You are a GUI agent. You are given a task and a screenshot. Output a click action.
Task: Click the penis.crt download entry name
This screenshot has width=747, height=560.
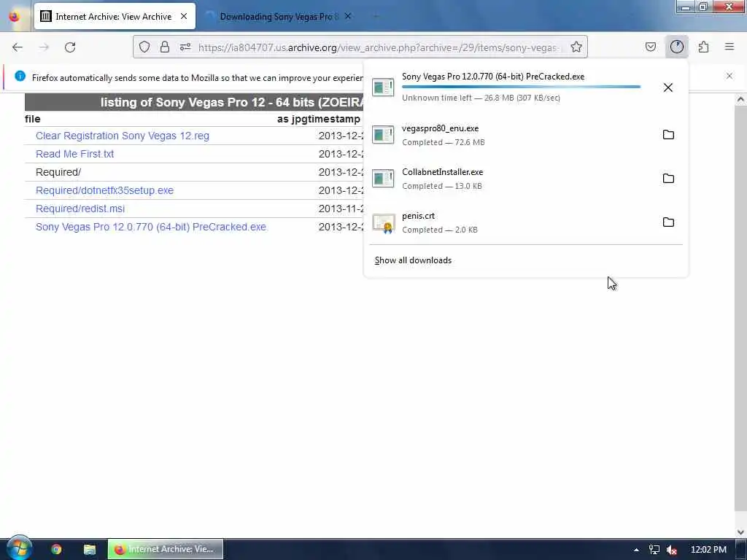coord(418,216)
